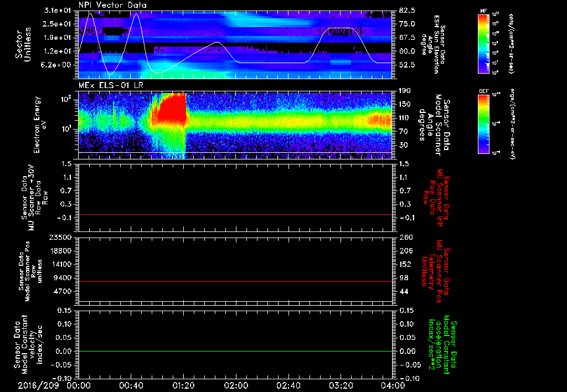Image resolution: width=567 pixels, height=392 pixels.
Task: Select the ESH Sun Elevation Angle axis label
Action: tap(433, 44)
